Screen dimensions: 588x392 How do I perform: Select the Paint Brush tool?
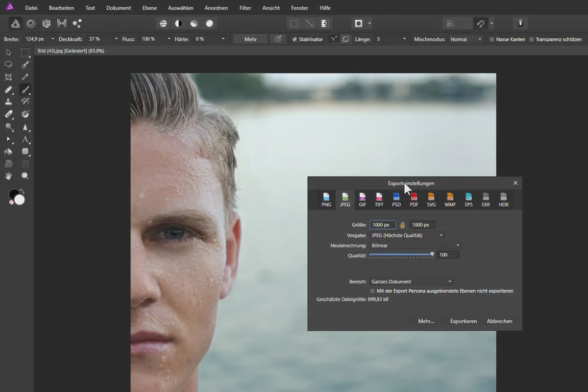click(x=25, y=90)
